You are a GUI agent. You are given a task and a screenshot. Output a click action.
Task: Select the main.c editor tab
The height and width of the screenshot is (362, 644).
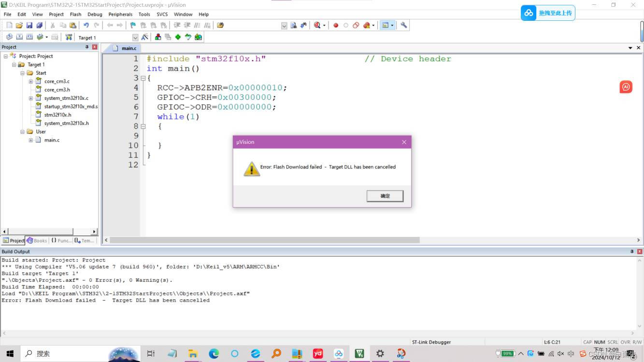point(125,48)
